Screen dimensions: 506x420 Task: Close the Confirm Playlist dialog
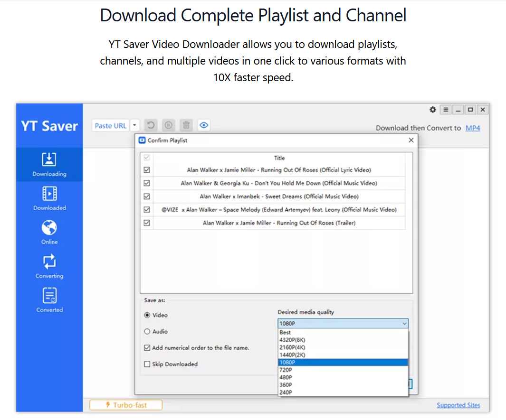[x=411, y=140]
